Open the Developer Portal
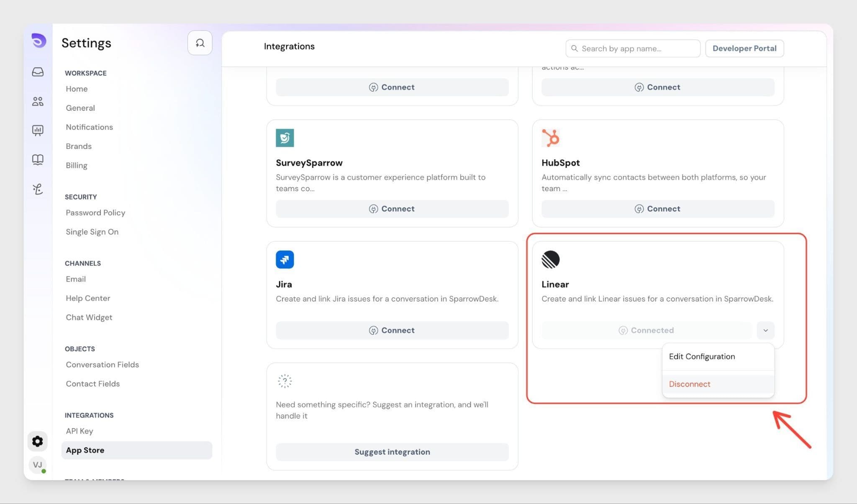This screenshot has width=857, height=504. [x=744, y=48]
